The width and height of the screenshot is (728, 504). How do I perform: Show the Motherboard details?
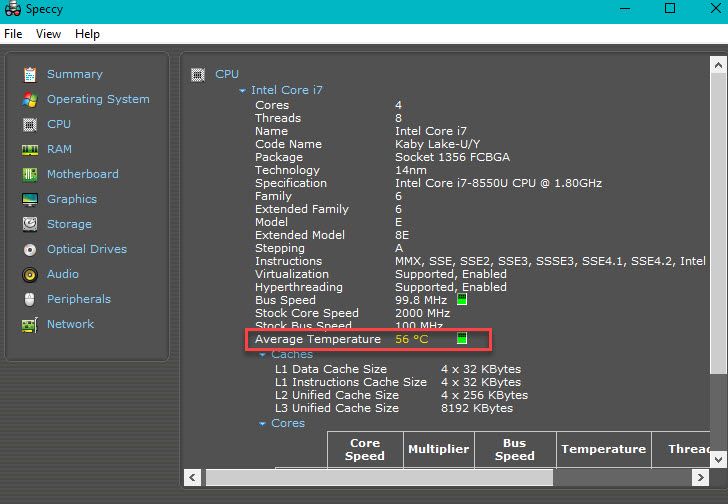pos(83,174)
